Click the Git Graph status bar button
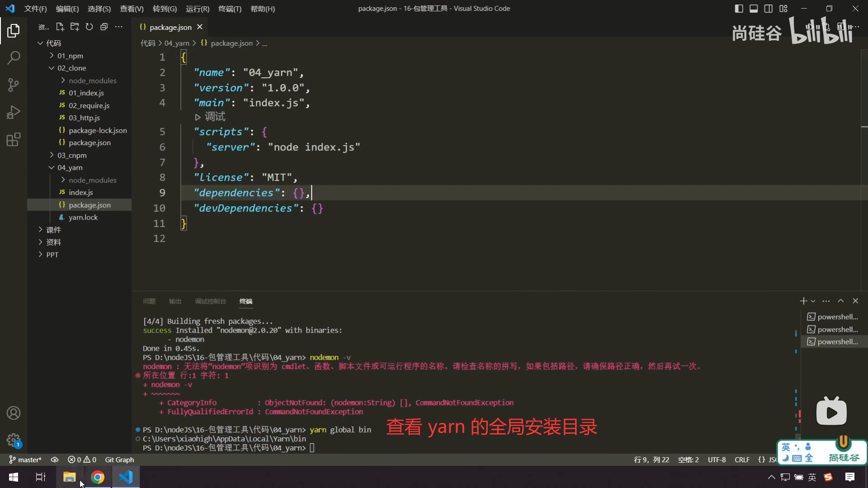 pos(119,460)
